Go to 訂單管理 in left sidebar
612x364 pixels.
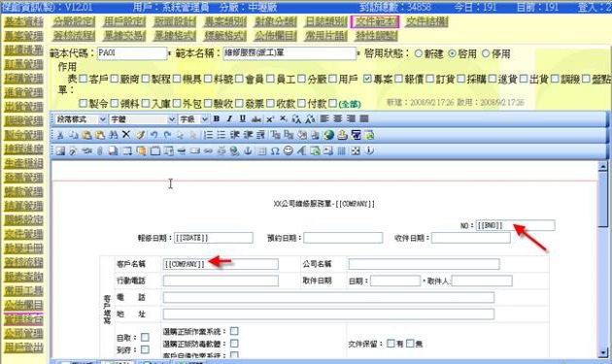click(23, 64)
